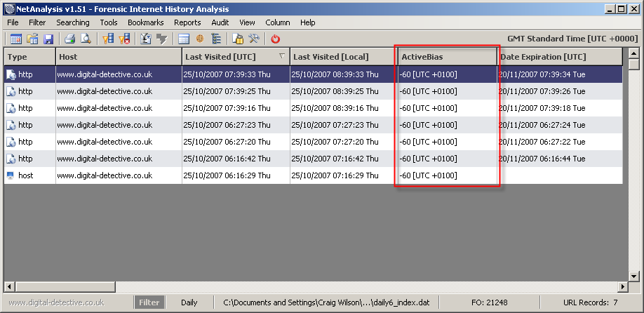This screenshot has width=644, height=313.
Task: Click http icon in 07:39:25 row
Action: [11, 91]
